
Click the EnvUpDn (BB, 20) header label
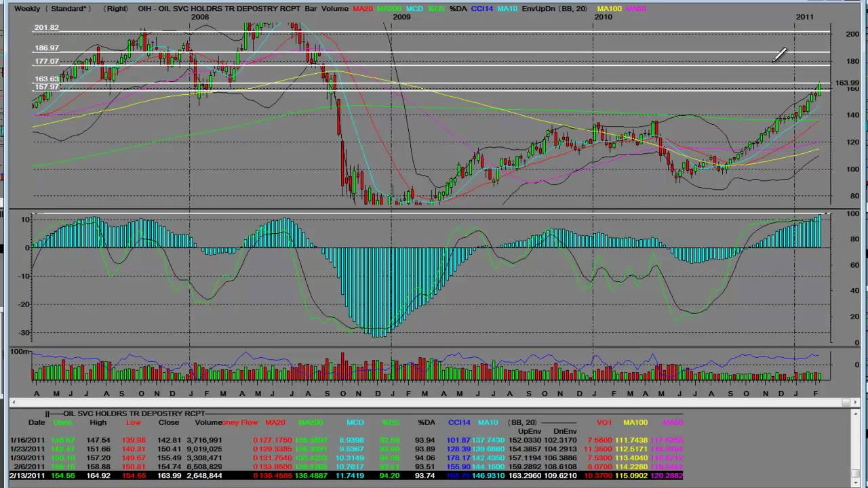click(556, 9)
